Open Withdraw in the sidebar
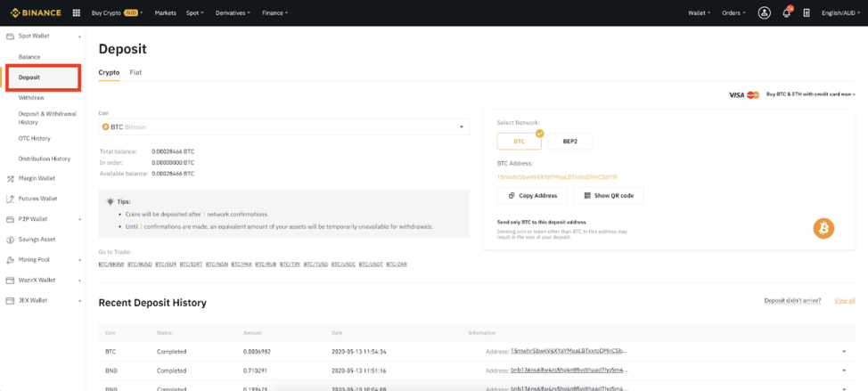Viewport: 868px width, 391px height. coord(31,98)
